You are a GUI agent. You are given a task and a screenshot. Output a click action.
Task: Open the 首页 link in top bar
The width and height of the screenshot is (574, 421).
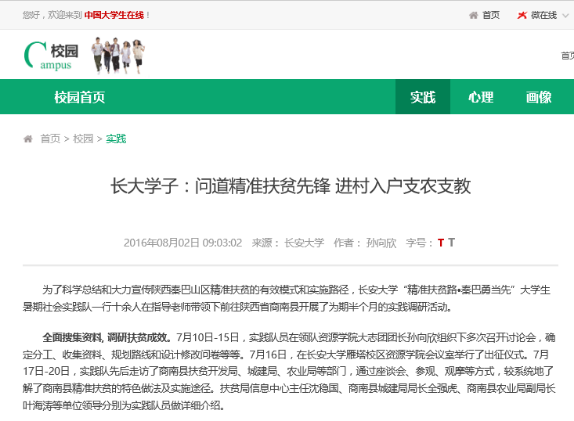click(491, 15)
